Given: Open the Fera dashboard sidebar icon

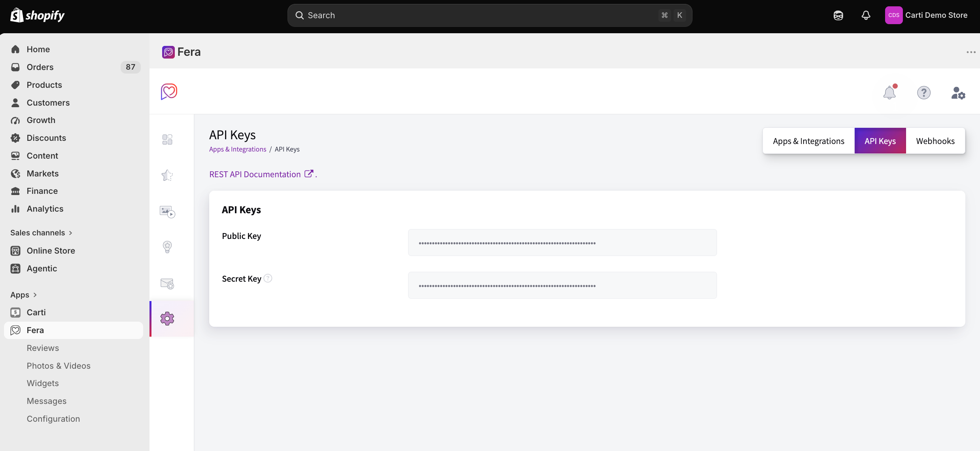Looking at the screenshot, I should pos(167,140).
